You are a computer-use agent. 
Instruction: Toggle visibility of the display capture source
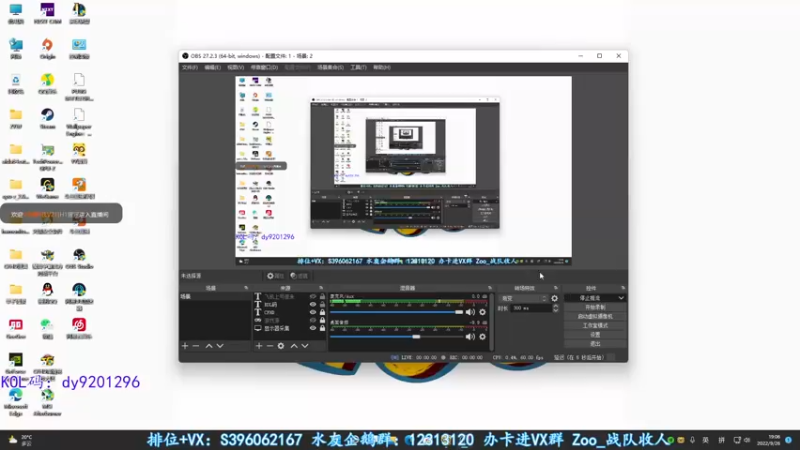point(313,329)
